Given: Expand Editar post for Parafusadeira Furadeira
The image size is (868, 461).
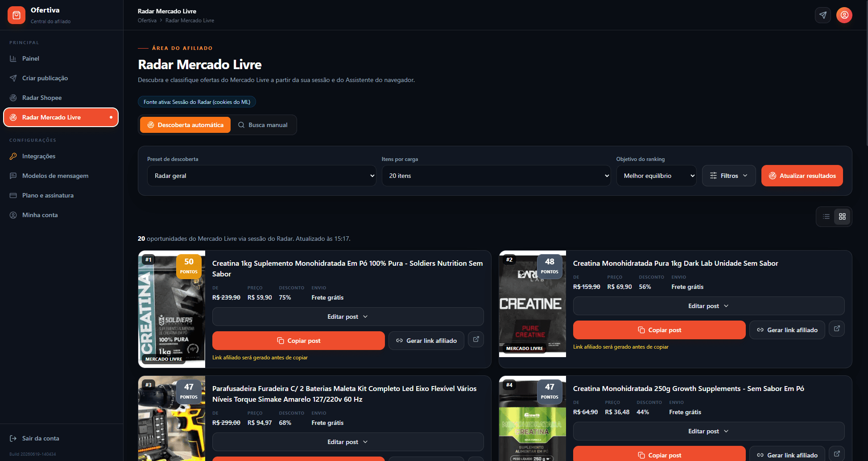Looking at the screenshot, I should tap(348, 442).
